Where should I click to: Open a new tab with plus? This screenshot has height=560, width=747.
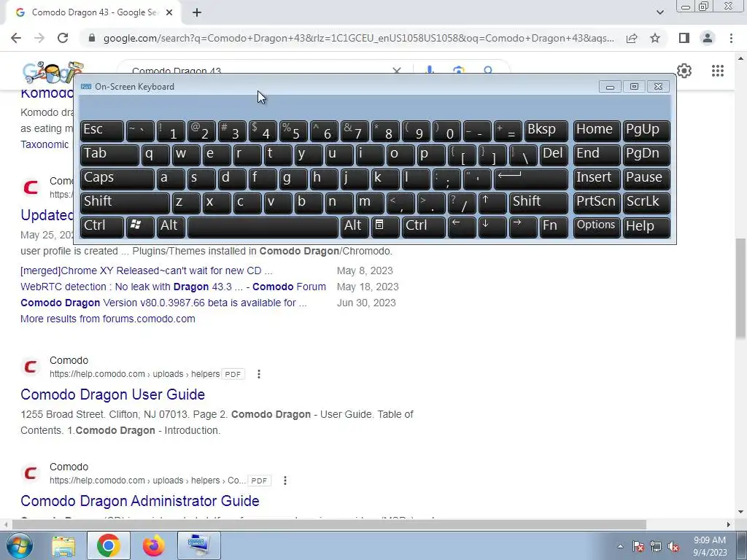(x=197, y=13)
